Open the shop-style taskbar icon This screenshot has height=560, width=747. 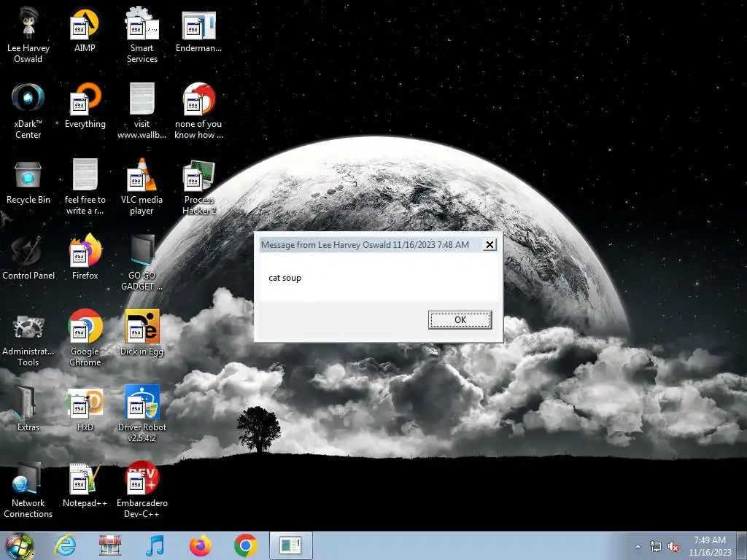tap(110, 545)
